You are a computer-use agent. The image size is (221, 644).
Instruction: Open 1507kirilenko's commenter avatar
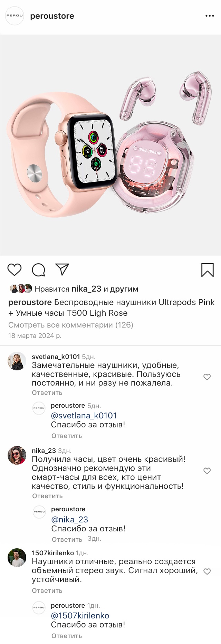pyautogui.click(x=17, y=558)
